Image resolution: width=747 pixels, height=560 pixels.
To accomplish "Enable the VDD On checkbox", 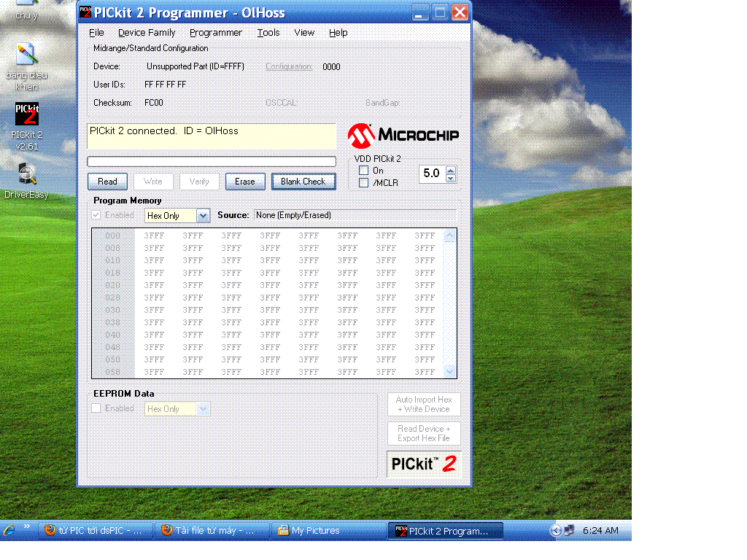I will (363, 171).
